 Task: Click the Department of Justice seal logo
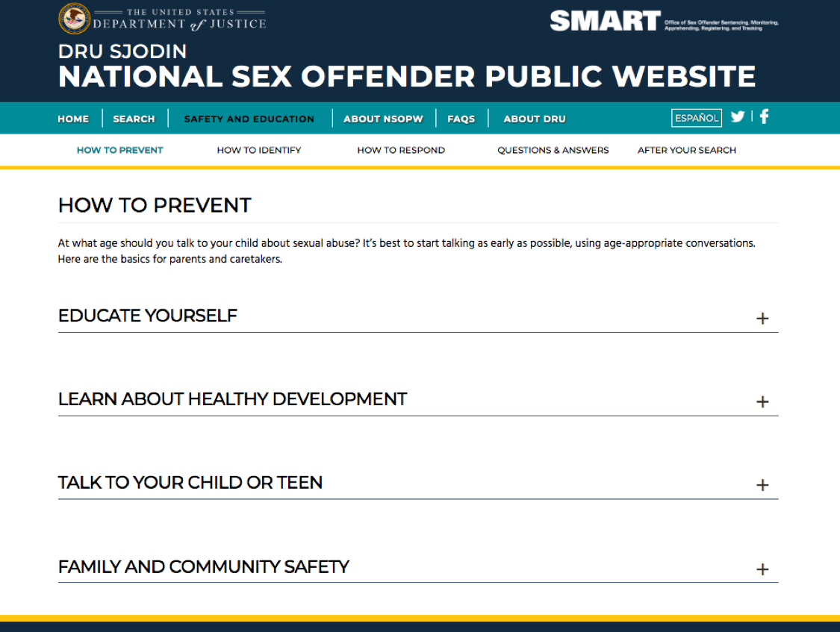(x=74, y=18)
